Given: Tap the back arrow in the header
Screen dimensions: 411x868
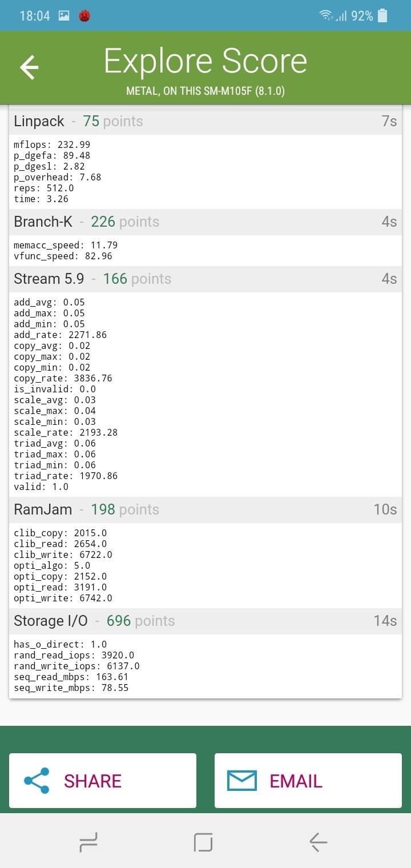Looking at the screenshot, I should point(29,68).
